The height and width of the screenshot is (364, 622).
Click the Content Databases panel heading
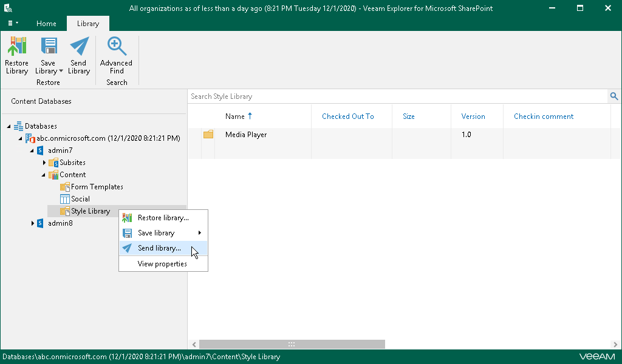point(41,101)
